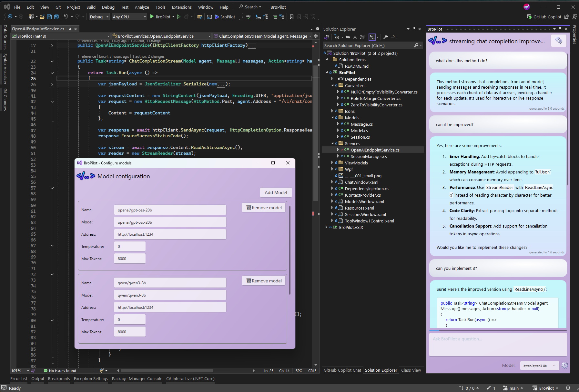579x392 pixels.
Task: Click Sync with Active Document icon
Action: point(348,37)
